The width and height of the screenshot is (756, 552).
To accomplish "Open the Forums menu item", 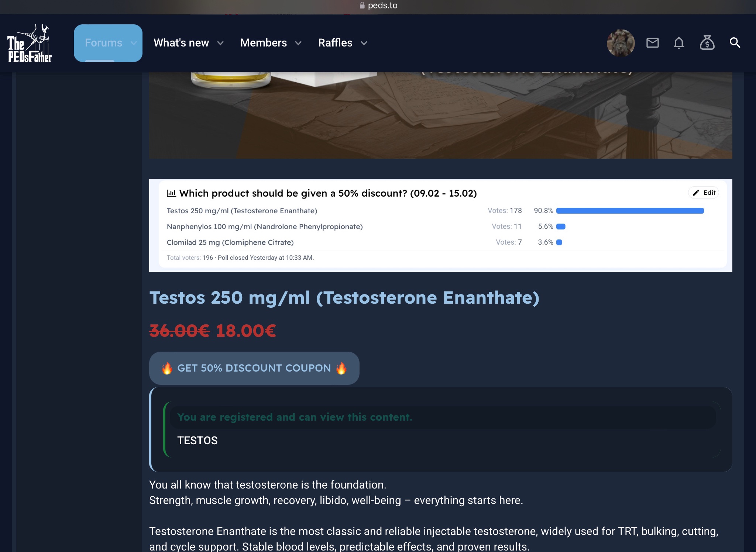I will click(x=103, y=43).
